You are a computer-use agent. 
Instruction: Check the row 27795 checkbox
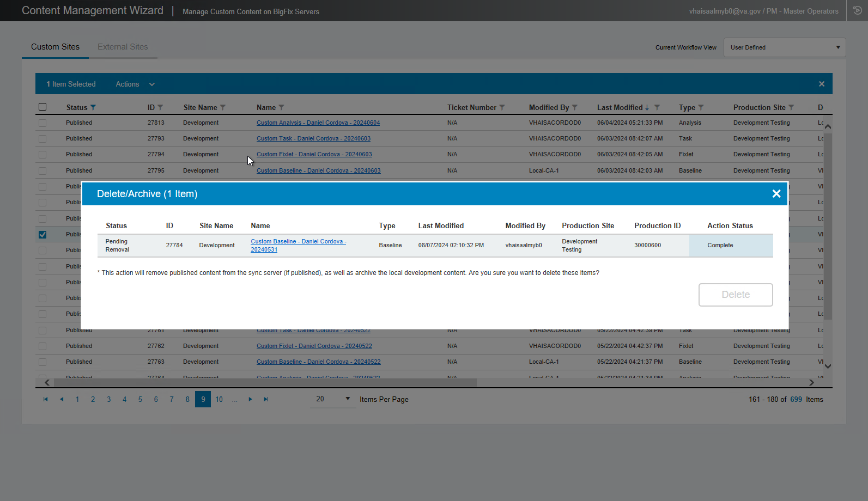43,171
